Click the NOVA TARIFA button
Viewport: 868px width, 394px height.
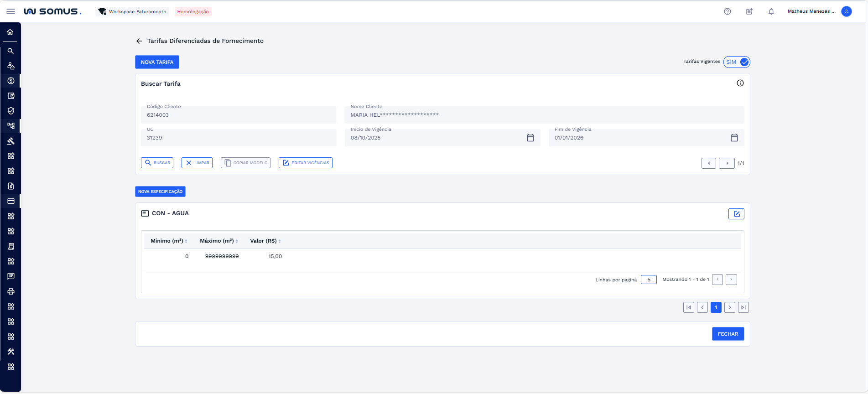pos(157,62)
